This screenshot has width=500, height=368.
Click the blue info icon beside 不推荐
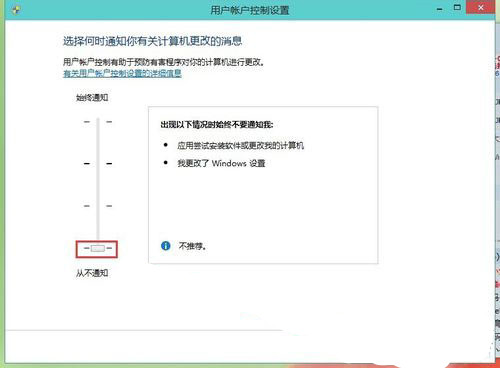[x=166, y=246]
